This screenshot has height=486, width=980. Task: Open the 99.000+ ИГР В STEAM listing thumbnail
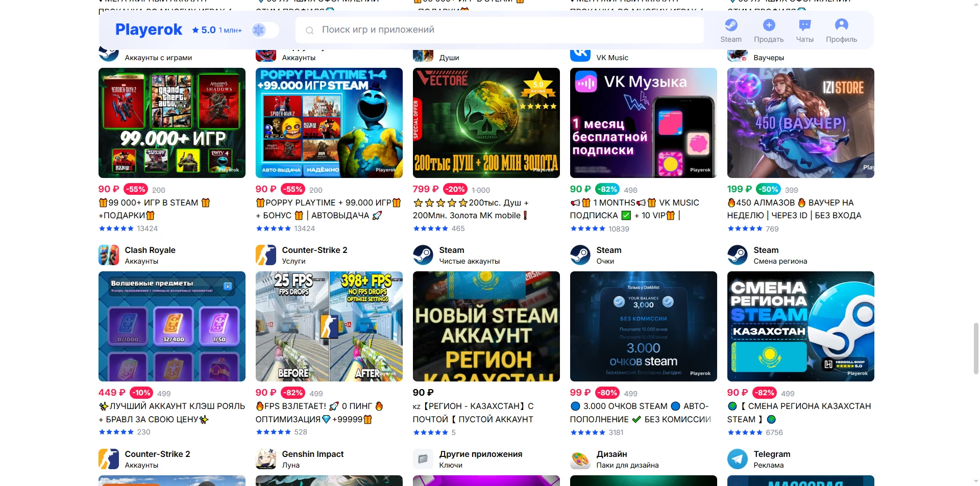pyautogui.click(x=171, y=123)
